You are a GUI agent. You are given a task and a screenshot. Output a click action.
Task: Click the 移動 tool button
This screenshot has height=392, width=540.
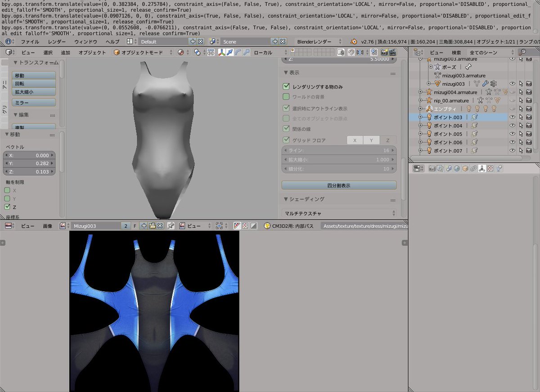34,76
